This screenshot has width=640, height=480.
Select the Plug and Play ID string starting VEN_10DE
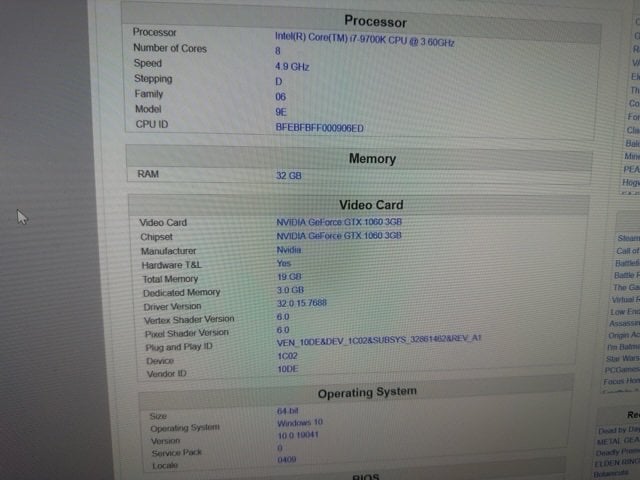[x=379, y=340]
